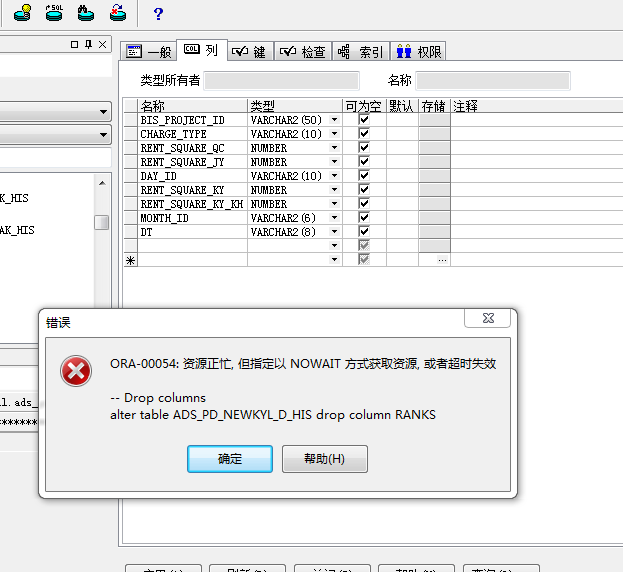Click the red X database toolbar icon
The width and height of the screenshot is (623, 572).
pyautogui.click(x=118, y=12)
